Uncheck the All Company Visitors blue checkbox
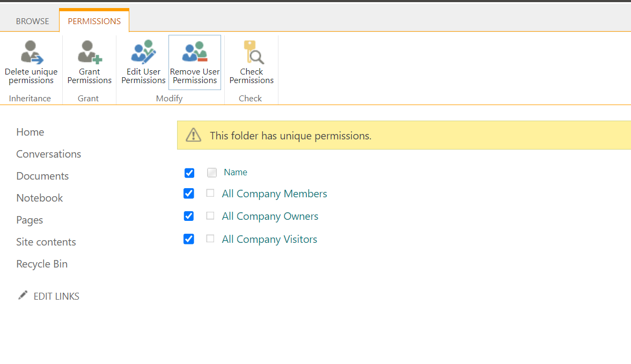Screen dimensions: 631x364 click(x=189, y=239)
